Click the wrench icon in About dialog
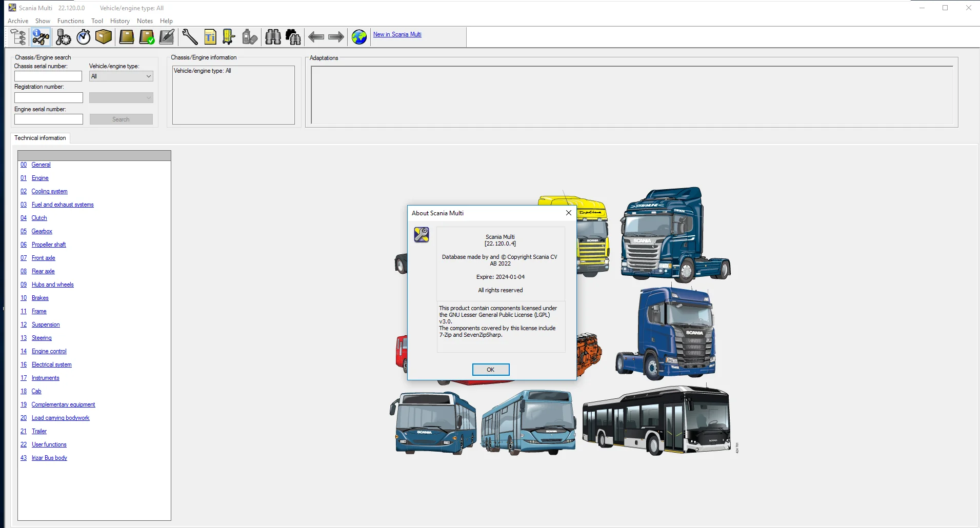The image size is (980, 528). (x=422, y=235)
